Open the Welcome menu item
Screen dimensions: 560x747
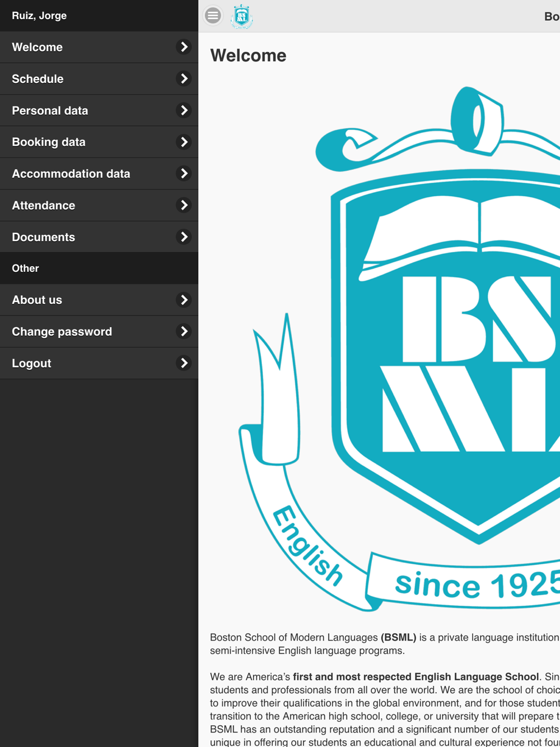[x=99, y=47]
